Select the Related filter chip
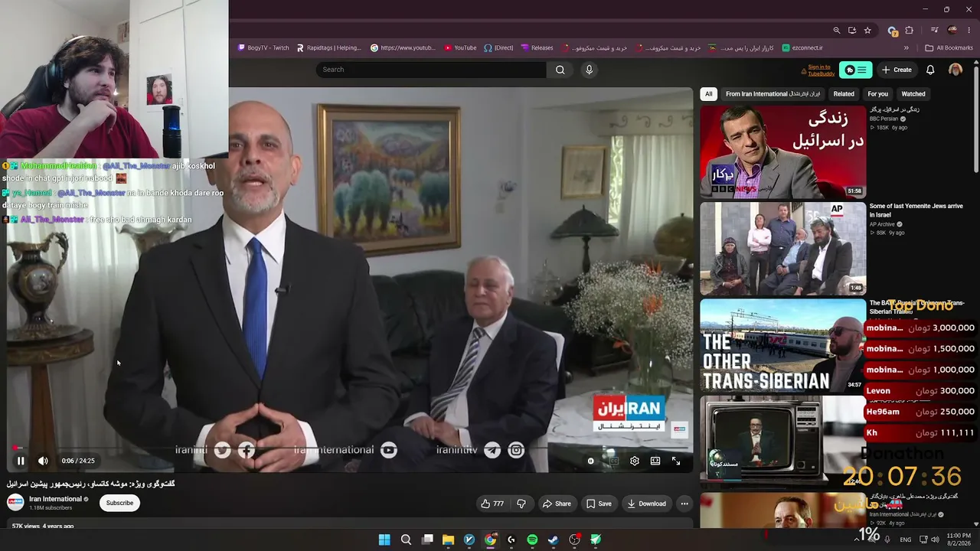 pos(844,94)
